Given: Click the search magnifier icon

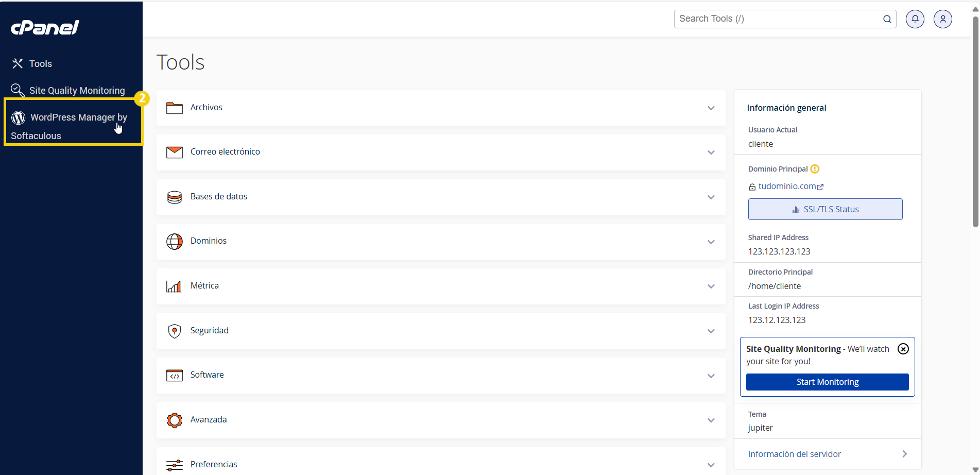Looking at the screenshot, I should pos(887,19).
